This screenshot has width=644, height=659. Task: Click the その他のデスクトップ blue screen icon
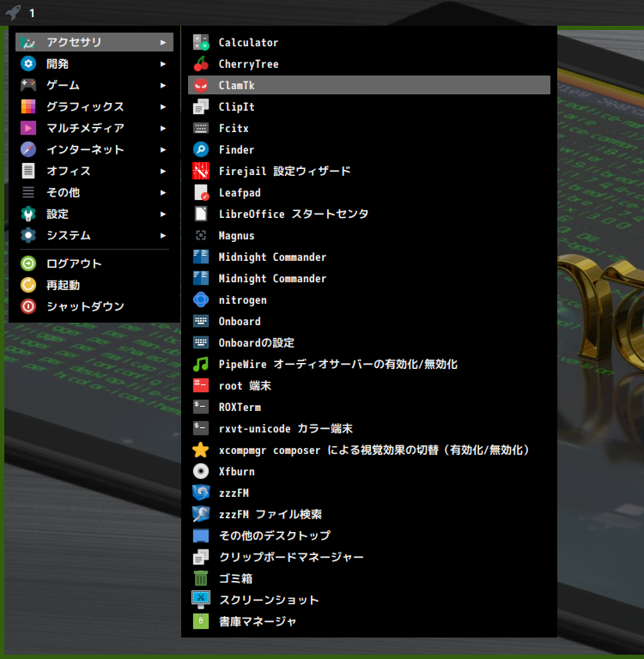(x=201, y=535)
